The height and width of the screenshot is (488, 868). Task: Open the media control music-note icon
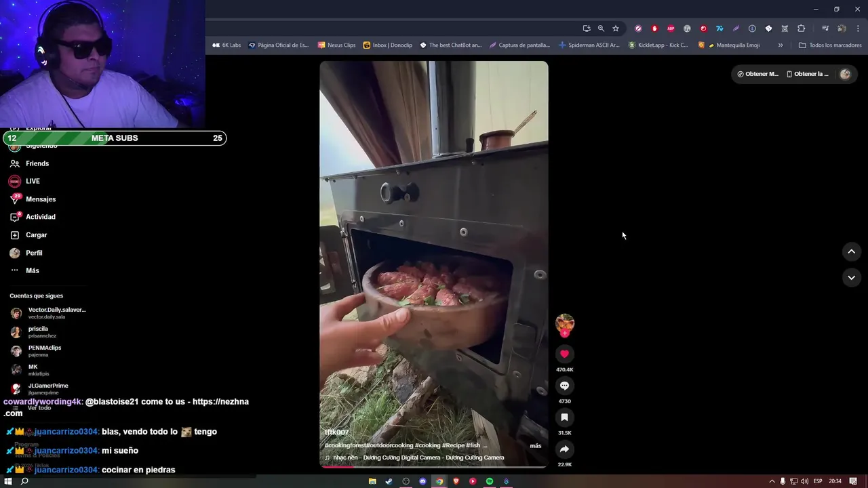(825, 28)
